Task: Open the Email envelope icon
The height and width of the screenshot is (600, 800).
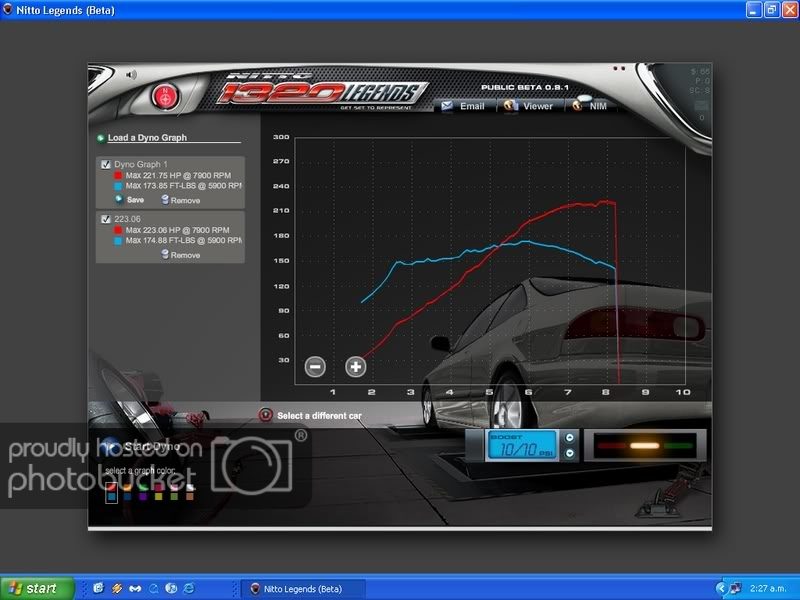Action: [x=447, y=106]
